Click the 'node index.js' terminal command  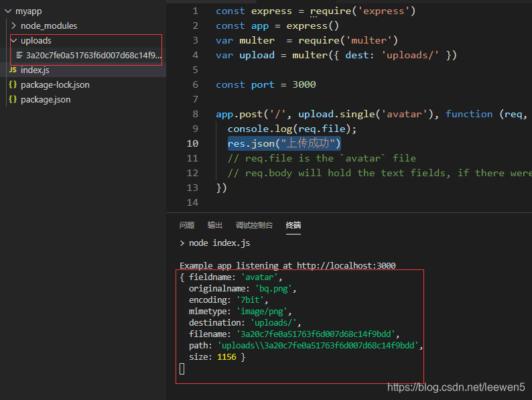(x=220, y=243)
